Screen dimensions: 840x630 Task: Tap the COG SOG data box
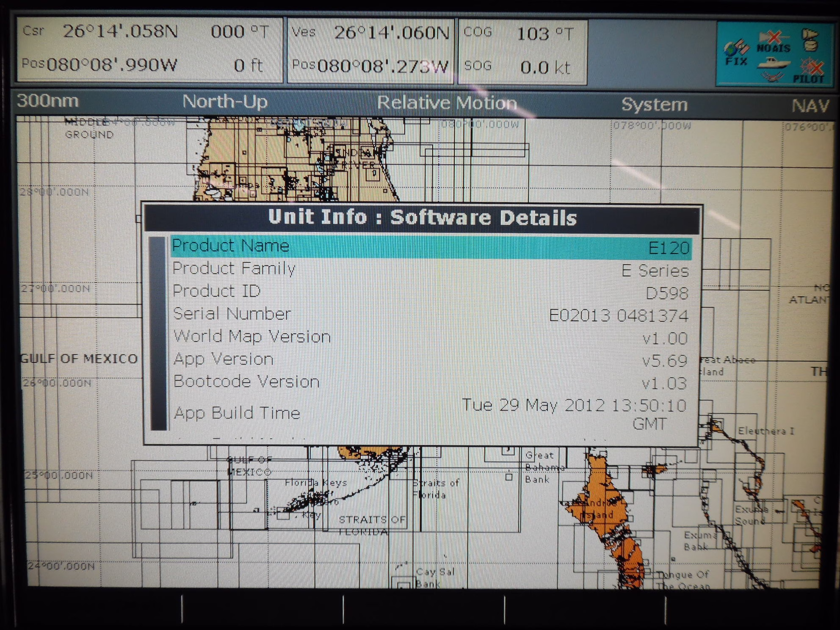[522, 51]
